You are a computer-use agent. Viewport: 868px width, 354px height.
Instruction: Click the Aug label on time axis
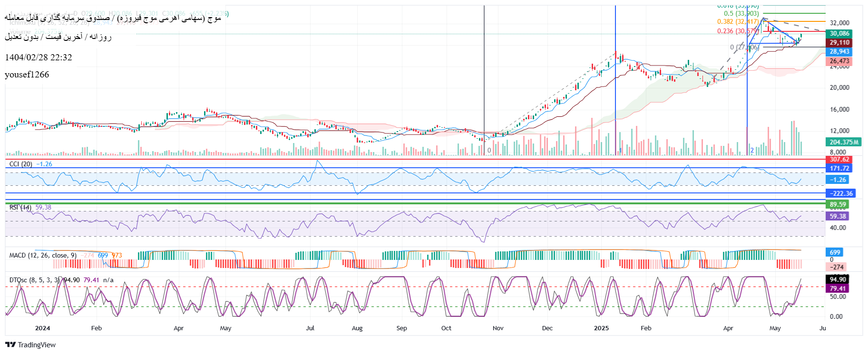coord(357,328)
